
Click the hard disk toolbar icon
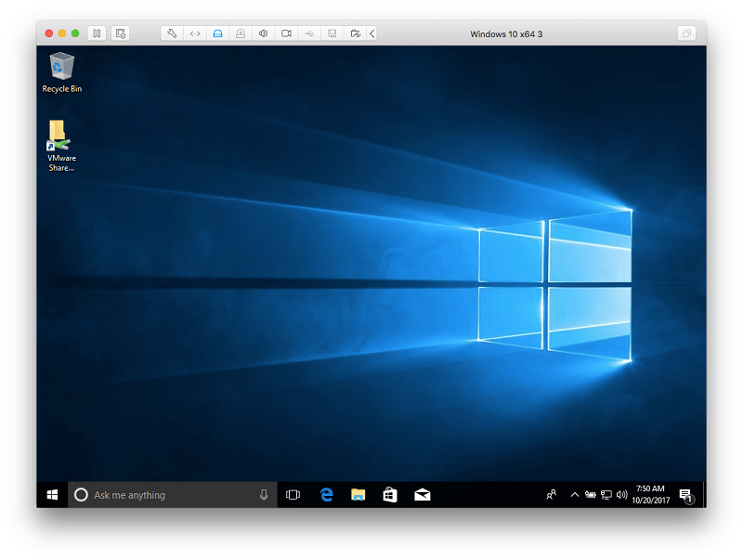pos(217,33)
